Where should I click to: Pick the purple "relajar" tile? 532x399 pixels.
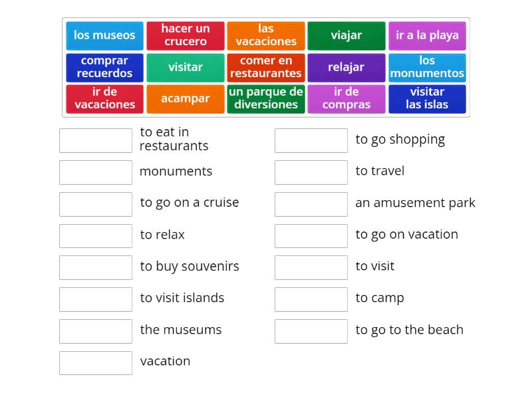[x=346, y=67]
